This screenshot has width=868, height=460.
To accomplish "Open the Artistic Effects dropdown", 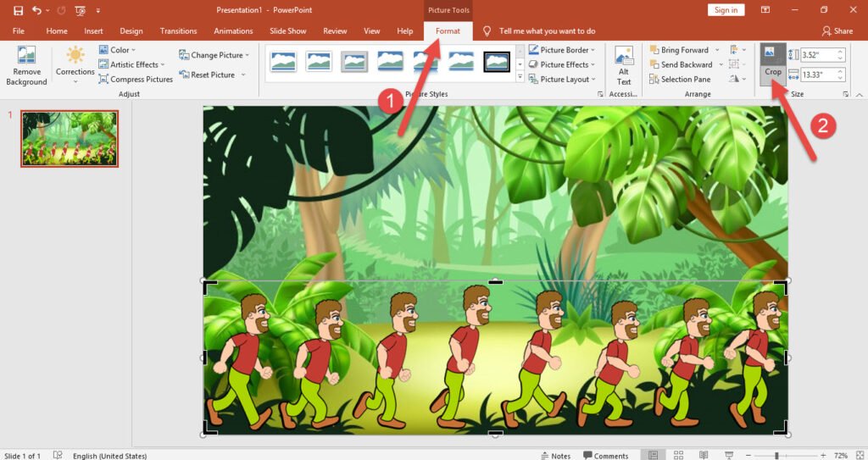I will click(x=133, y=64).
